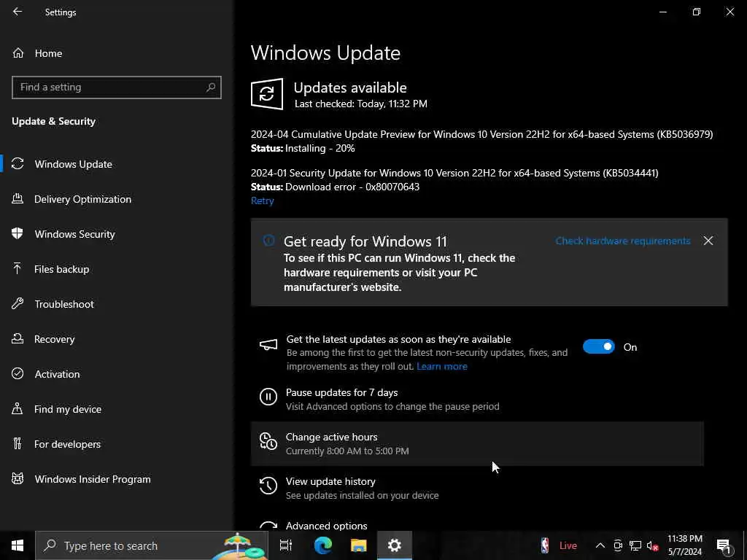This screenshot has width=747, height=560.
Task: Dismiss the Get ready for Windows 11 banner
Action: (708, 241)
